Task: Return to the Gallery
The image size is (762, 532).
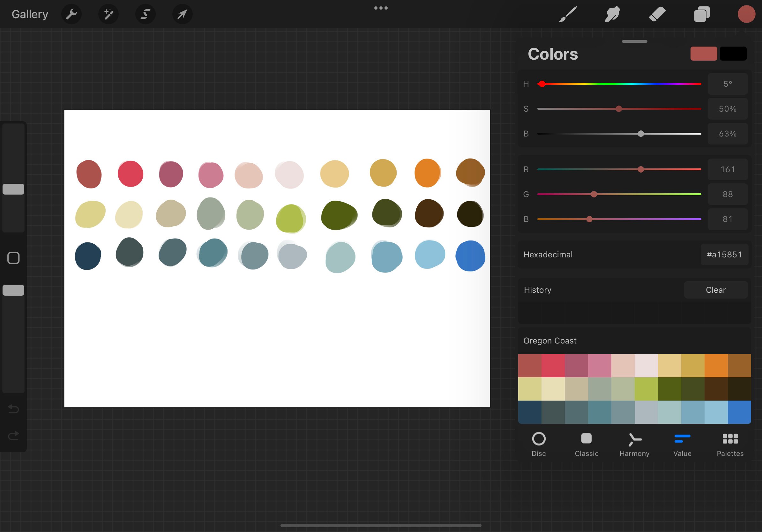Action: pyautogui.click(x=30, y=14)
